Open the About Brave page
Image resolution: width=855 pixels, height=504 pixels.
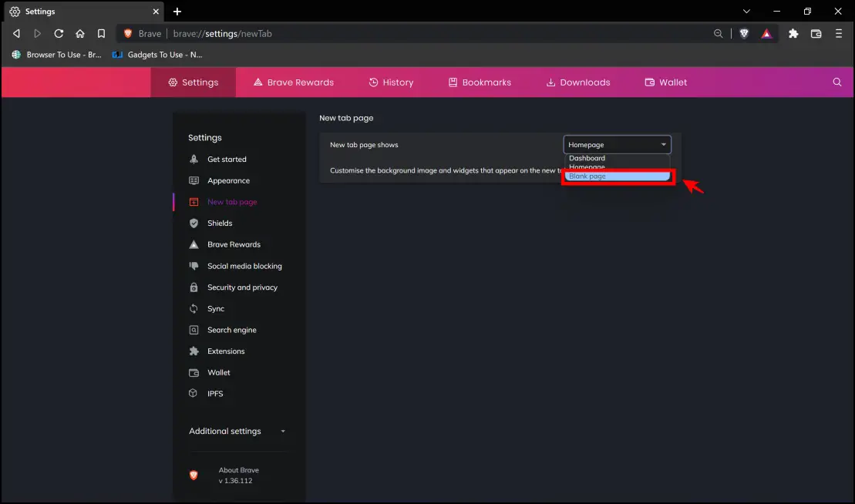point(238,469)
